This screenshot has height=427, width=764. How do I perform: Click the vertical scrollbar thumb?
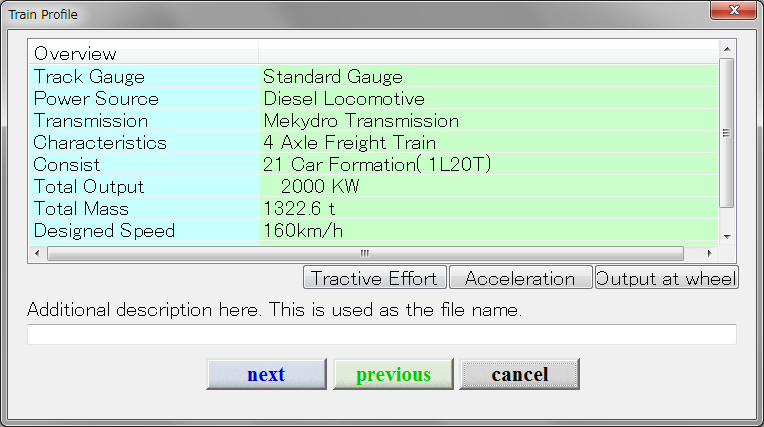click(x=726, y=133)
